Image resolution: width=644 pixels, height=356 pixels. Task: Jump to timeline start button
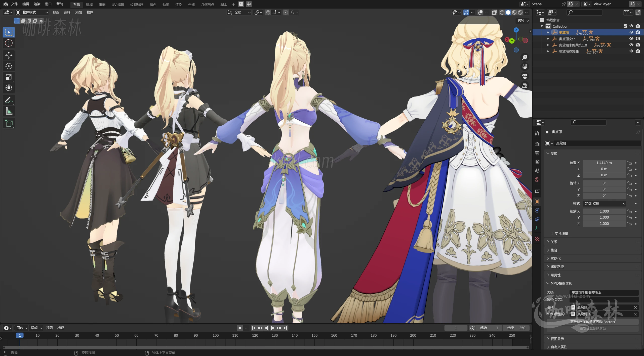click(254, 328)
